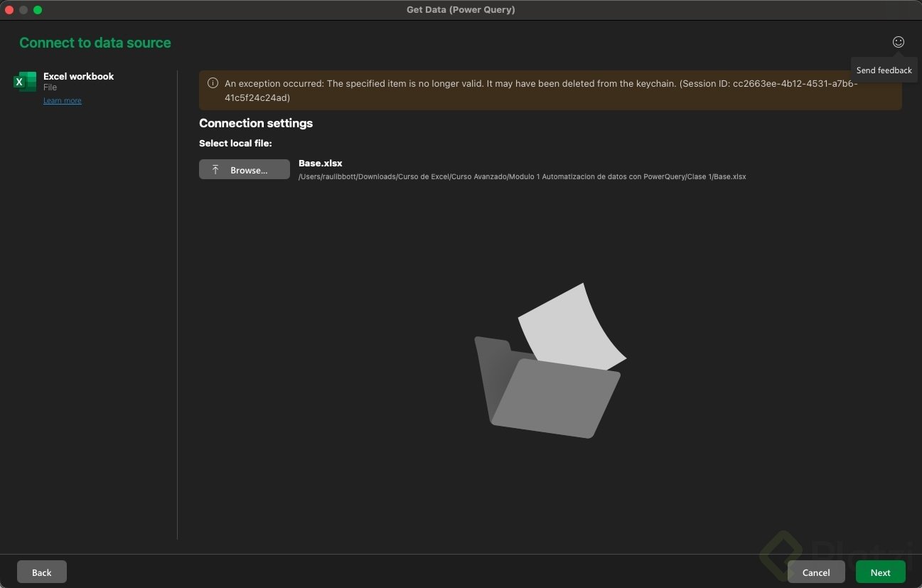The width and height of the screenshot is (922, 588).
Task: Click the Send feedback tooltip
Action: [884, 70]
